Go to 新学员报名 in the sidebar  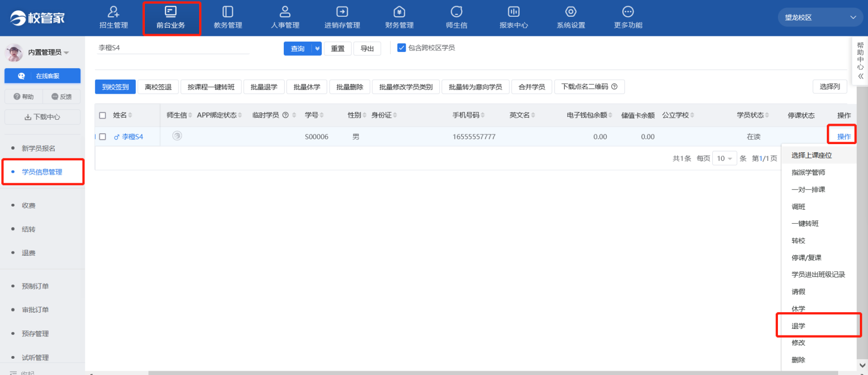pos(39,148)
